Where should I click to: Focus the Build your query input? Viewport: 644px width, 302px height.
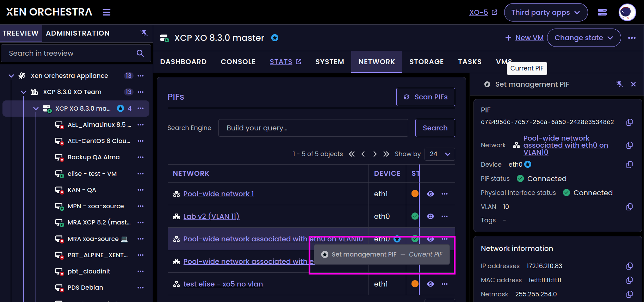pyautogui.click(x=313, y=128)
